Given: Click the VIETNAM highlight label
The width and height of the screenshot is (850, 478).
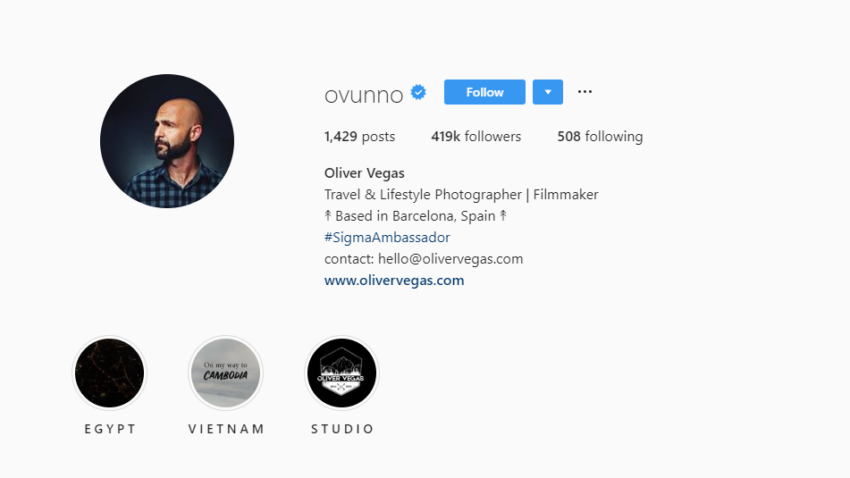Looking at the screenshot, I should 226,429.
